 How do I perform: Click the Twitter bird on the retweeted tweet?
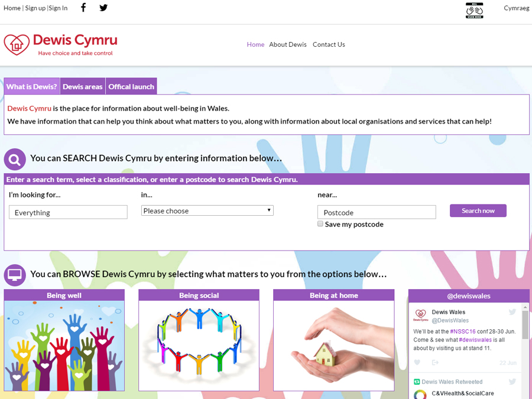tap(512, 382)
